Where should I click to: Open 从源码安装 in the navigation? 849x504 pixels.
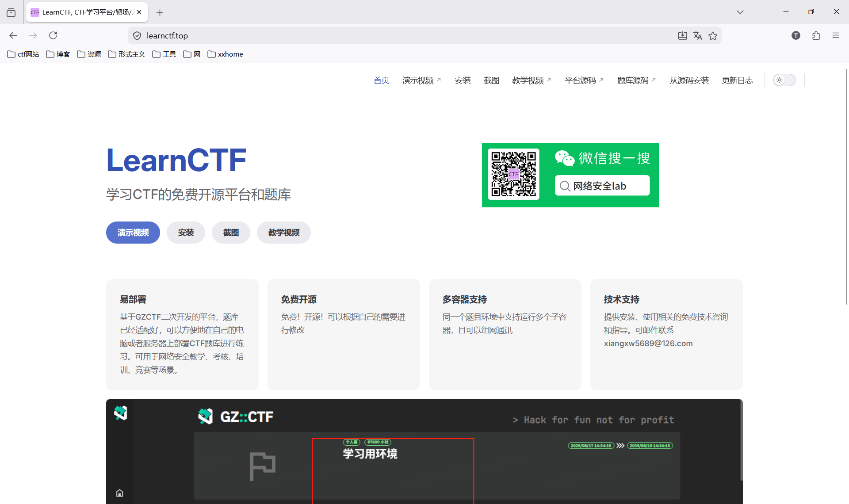click(x=689, y=80)
